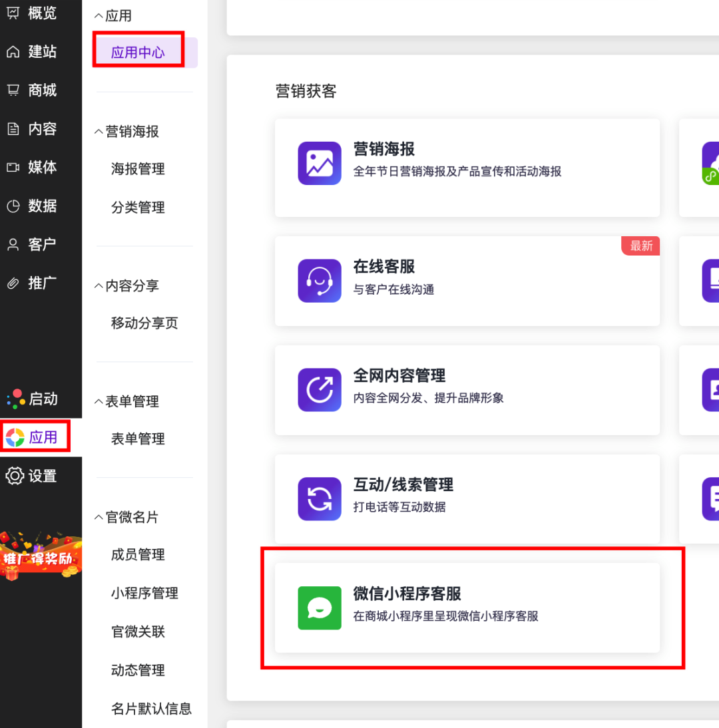This screenshot has height=728, width=719.
Task: Select 应用中心 in the submenu
Action: coord(138,53)
